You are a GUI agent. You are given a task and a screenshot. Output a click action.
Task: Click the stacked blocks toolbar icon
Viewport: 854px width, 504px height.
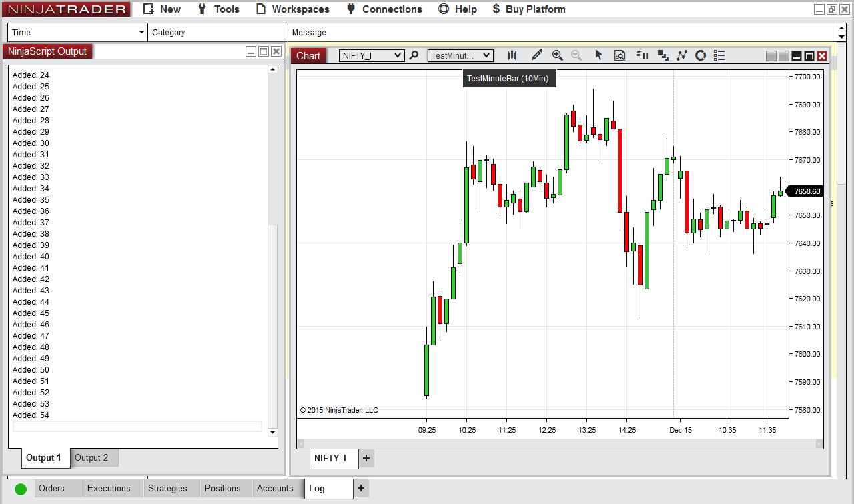(663, 55)
